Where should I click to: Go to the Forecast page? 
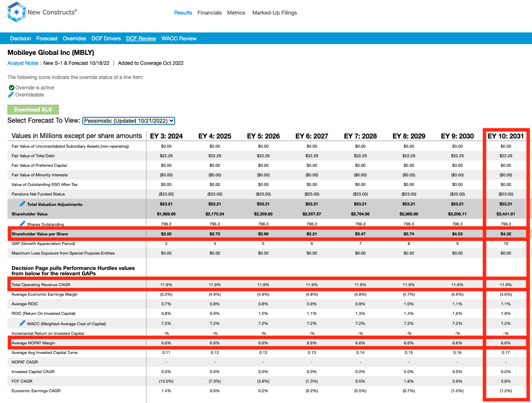47,39
